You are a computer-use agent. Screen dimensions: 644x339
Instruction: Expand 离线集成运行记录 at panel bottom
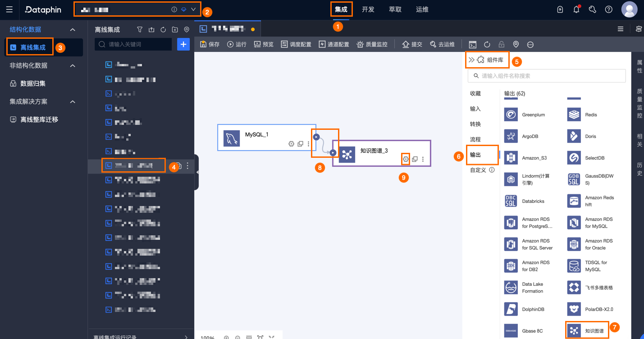(187, 336)
